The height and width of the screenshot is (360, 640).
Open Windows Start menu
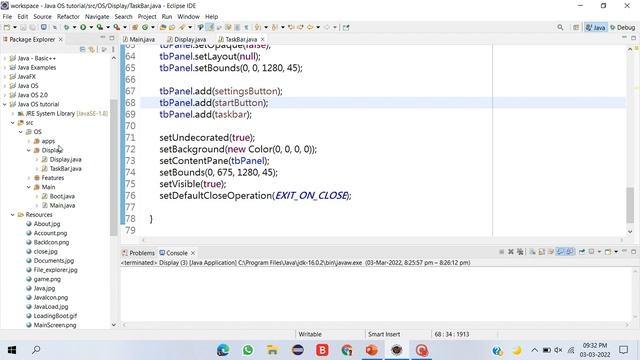coord(12,350)
